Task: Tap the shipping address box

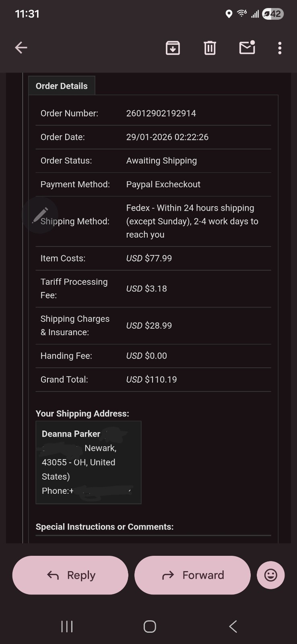Action: (89, 462)
